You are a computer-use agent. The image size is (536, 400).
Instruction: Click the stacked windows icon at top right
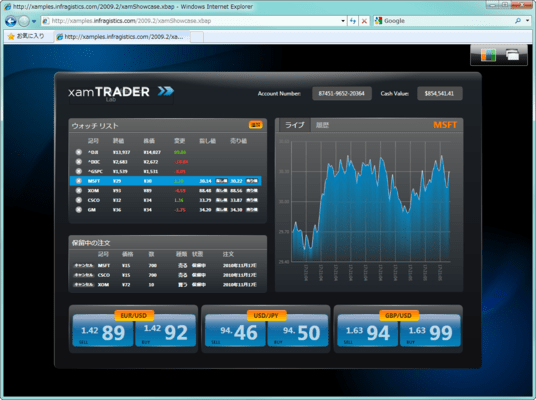512,55
